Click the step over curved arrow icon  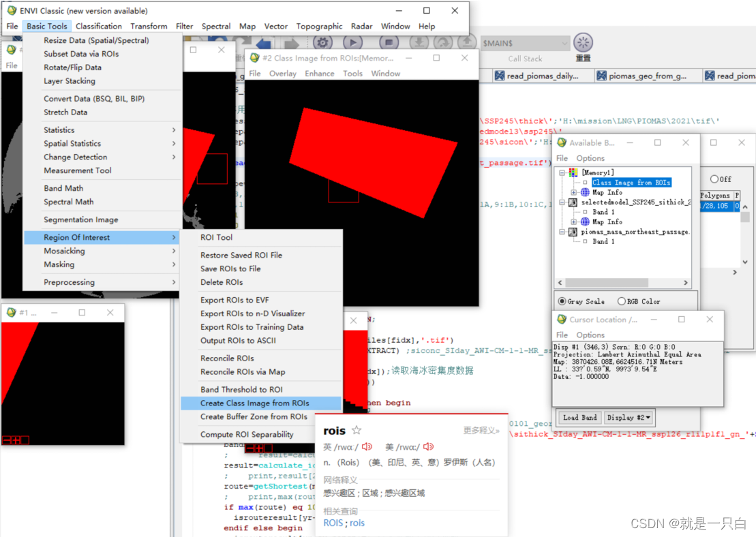point(442,42)
